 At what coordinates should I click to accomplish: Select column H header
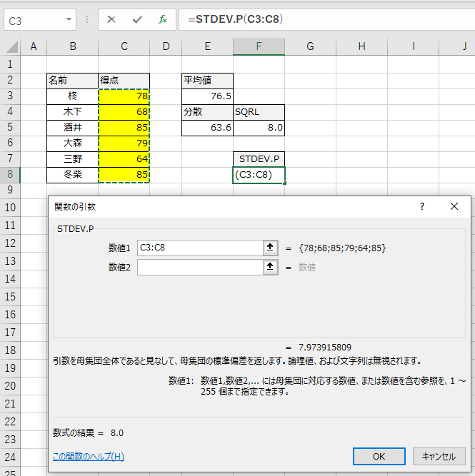pos(361,47)
